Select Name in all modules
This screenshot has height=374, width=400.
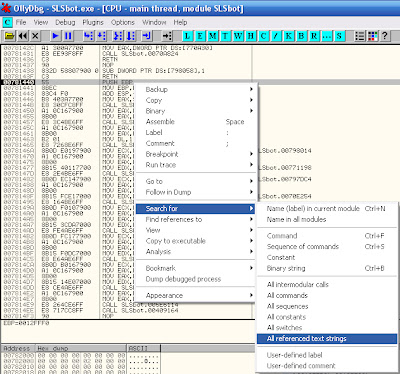tap(327, 219)
